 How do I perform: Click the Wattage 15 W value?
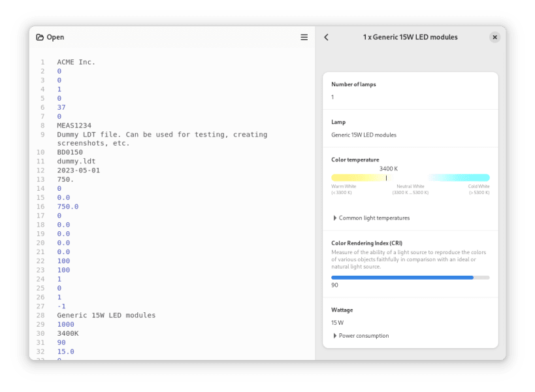(338, 323)
